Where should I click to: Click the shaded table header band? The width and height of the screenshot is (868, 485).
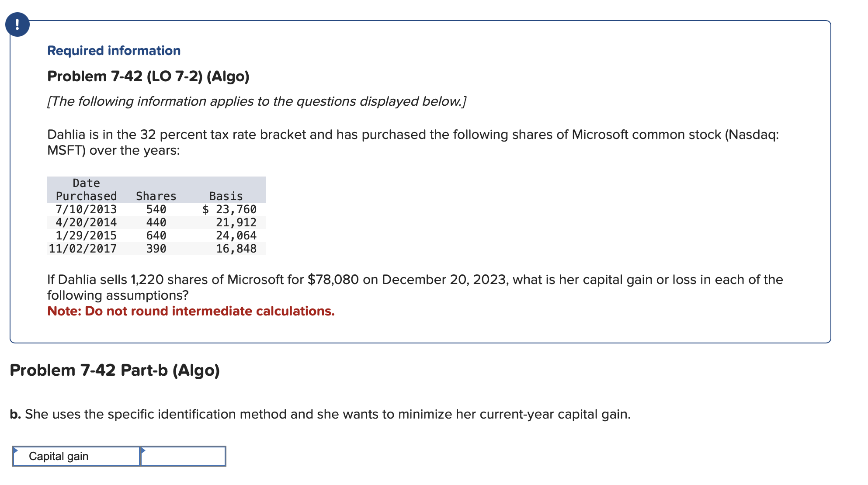pyautogui.click(x=156, y=189)
